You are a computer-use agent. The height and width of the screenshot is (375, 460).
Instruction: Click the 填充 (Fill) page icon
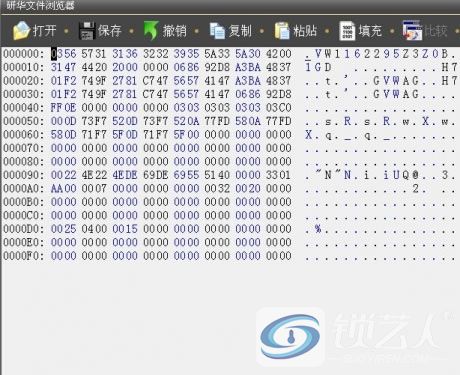[x=347, y=31]
